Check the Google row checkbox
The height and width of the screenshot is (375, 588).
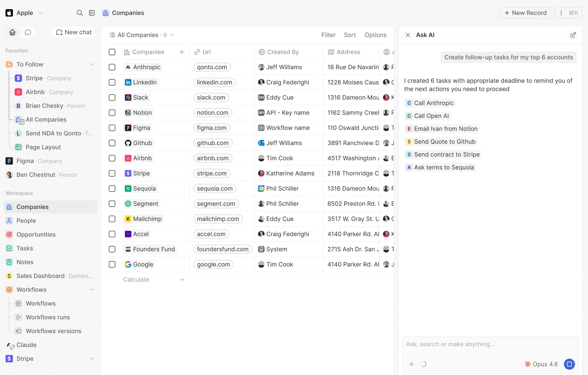pos(112,264)
